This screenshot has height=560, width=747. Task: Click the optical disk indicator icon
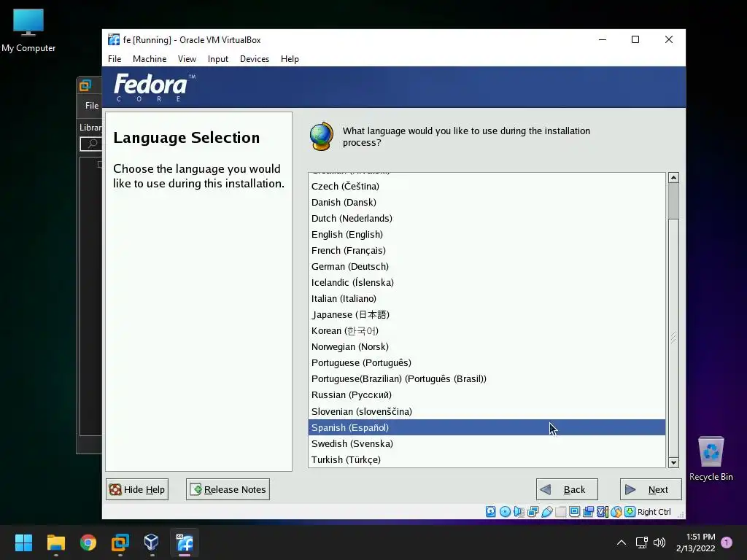(x=505, y=512)
